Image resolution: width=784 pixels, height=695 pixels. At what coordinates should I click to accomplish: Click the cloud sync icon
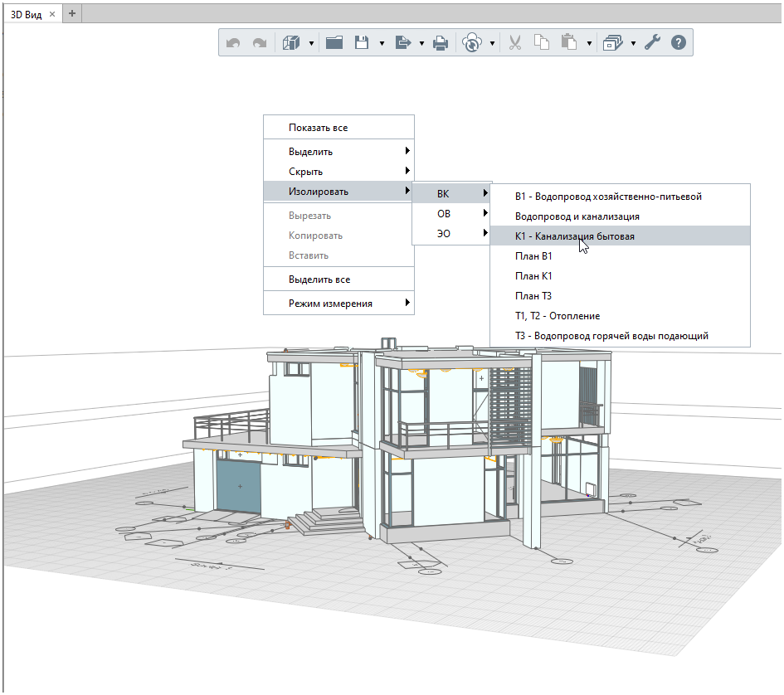[x=472, y=43]
